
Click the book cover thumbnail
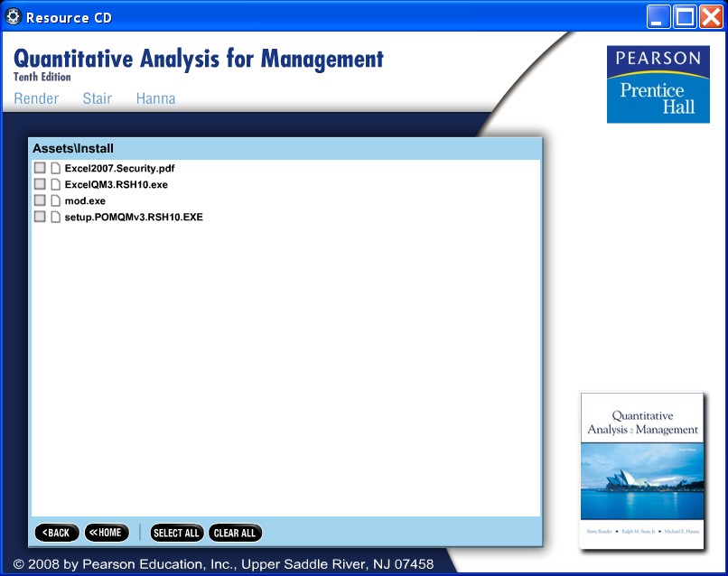642,471
